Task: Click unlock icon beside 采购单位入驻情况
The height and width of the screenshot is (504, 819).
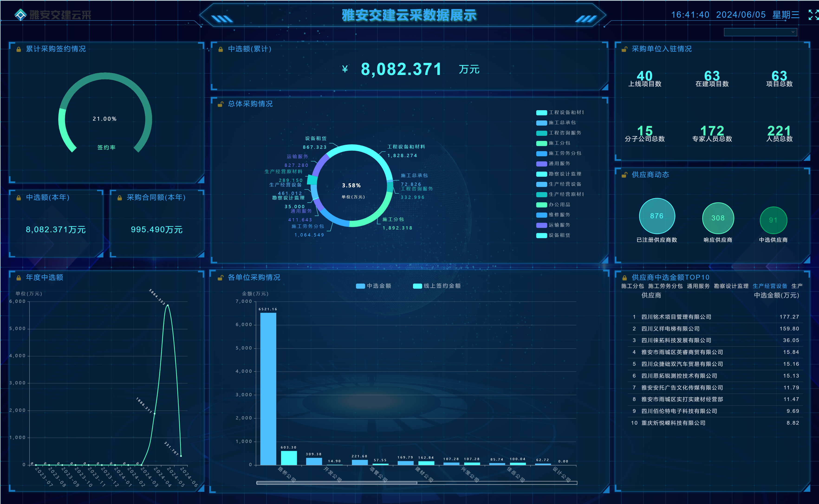Action: pos(624,49)
